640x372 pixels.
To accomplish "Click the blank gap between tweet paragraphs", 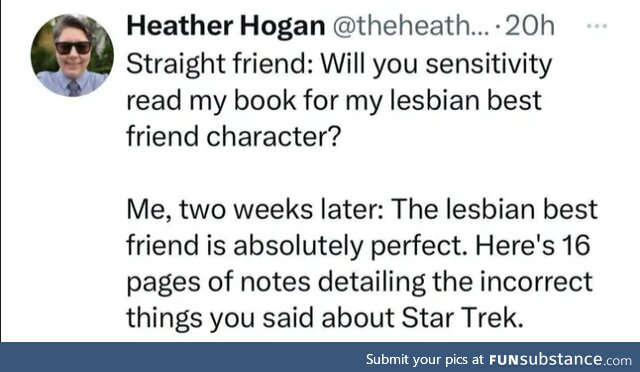I will 359,172.
